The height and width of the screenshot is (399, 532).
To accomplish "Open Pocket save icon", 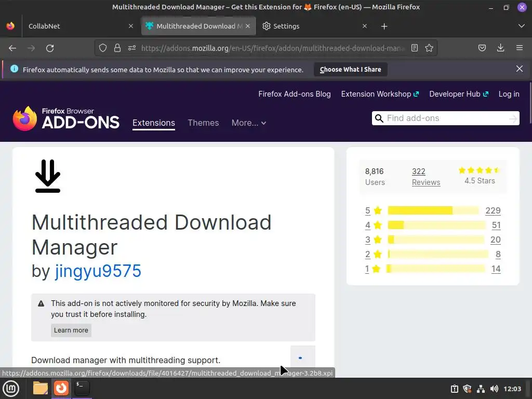I will pyautogui.click(x=482, y=48).
